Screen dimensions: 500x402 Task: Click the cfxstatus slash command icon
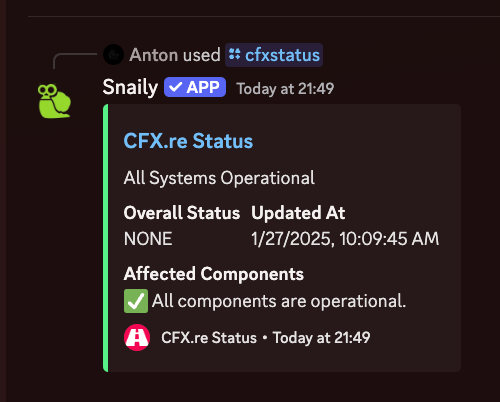click(x=235, y=54)
